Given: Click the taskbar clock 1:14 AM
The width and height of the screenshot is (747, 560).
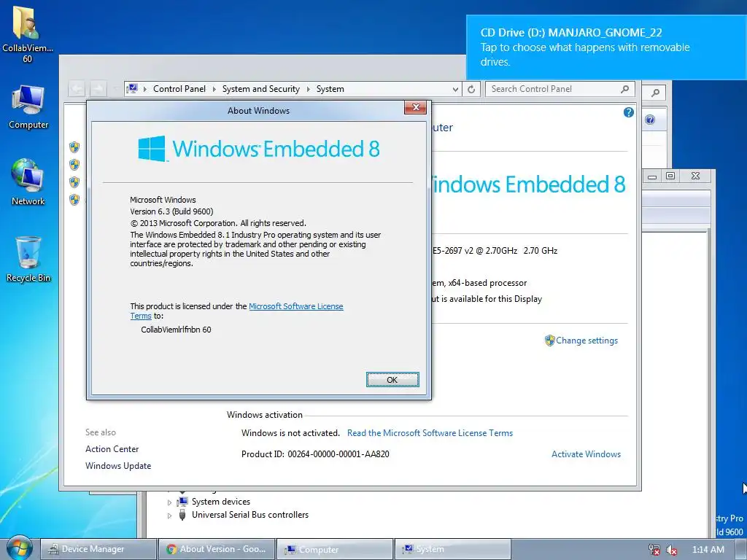Looking at the screenshot, I should [x=708, y=550].
